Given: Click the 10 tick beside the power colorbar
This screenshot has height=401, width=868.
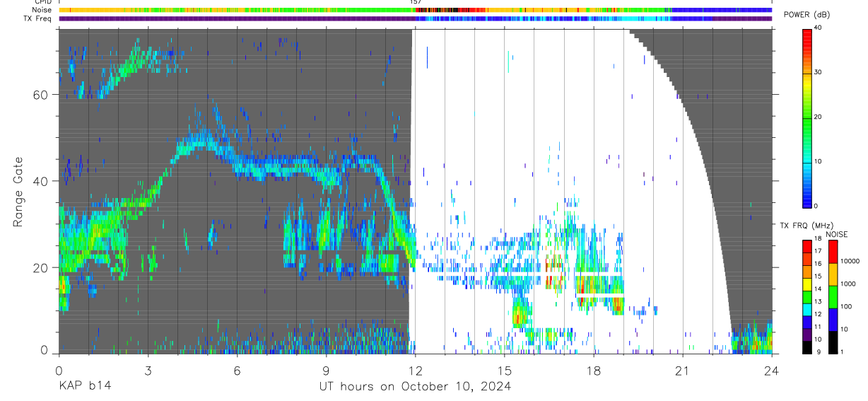Looking at the screenshot, I should click(x=819, y=162).
